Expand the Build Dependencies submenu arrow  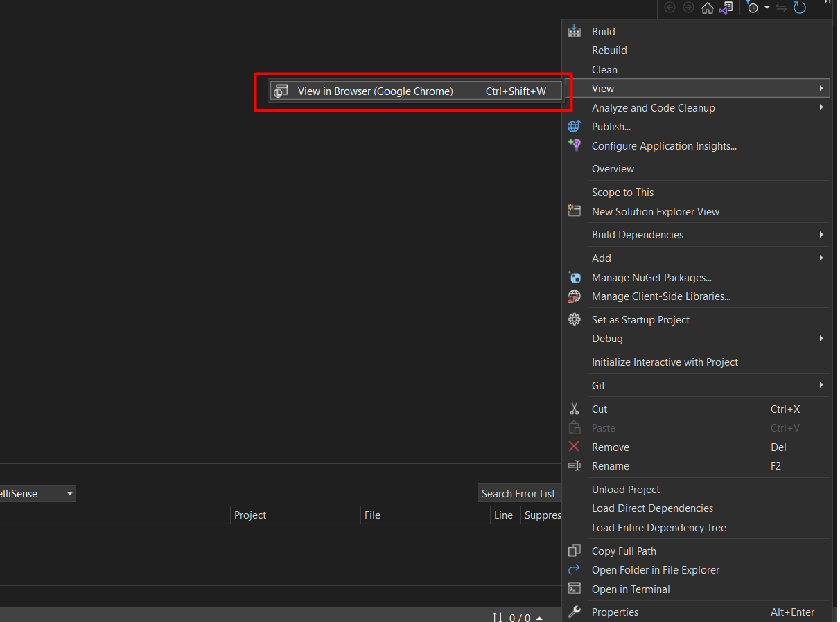point(821,235)
